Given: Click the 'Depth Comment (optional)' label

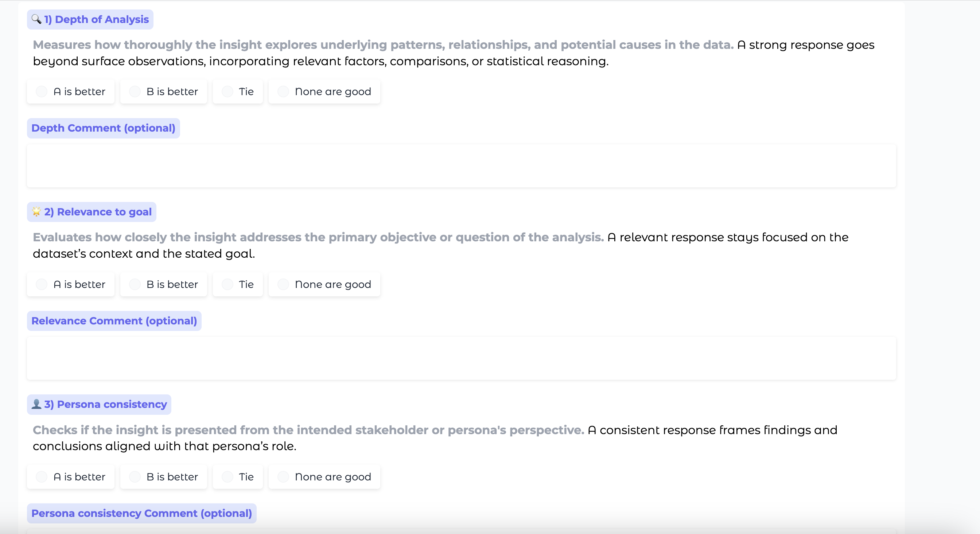Looking at the screenshot, I should [x=103, y=128].
